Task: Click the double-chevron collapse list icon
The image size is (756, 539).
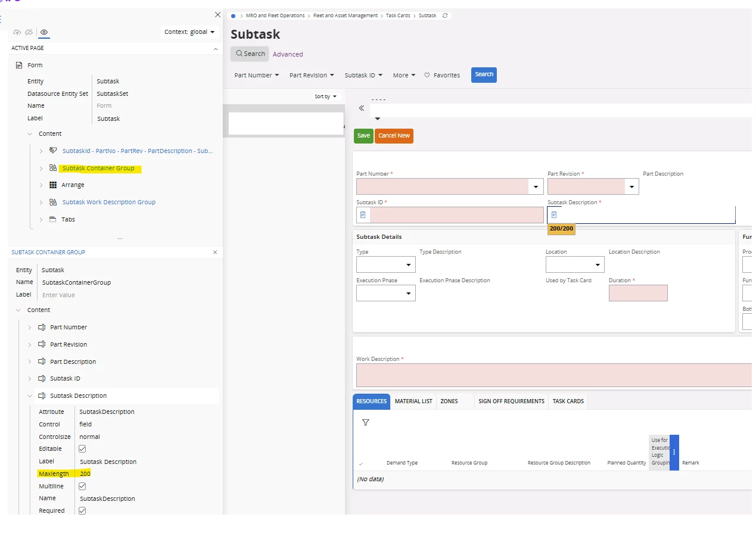Action: (362, 108)
